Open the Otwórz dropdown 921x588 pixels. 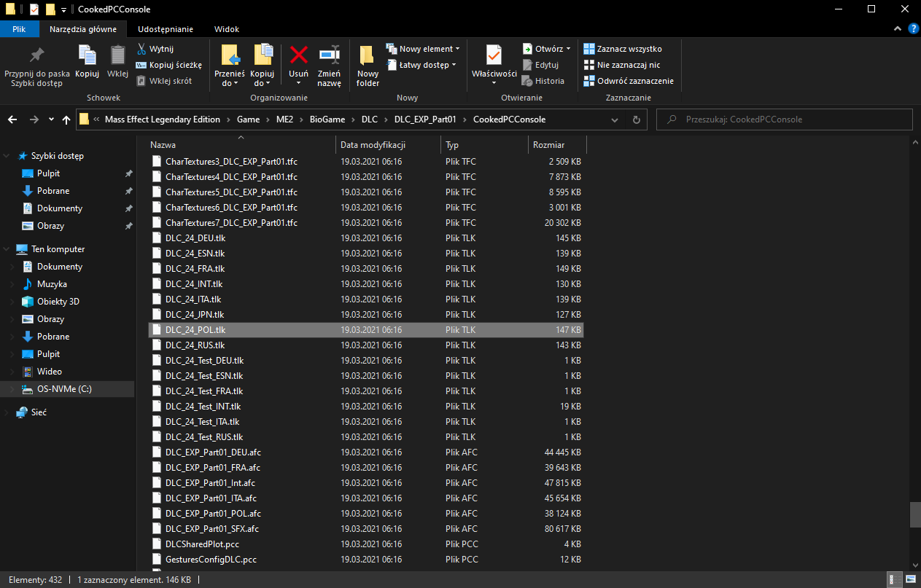coord(547,49)
